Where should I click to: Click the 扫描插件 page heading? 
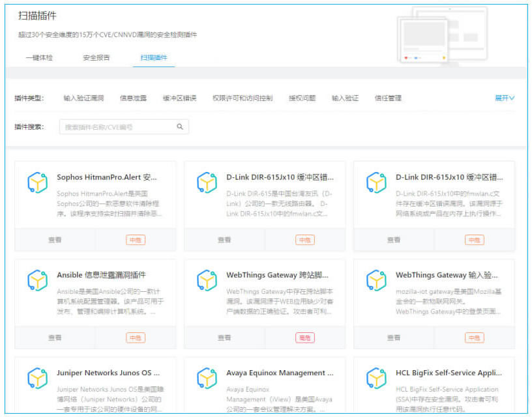(x=37, y=16)
